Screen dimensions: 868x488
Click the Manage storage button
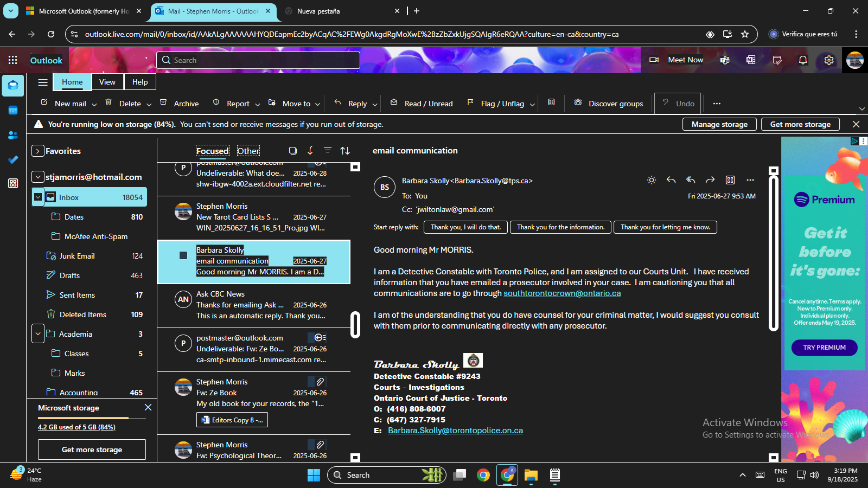coord(719,124)
